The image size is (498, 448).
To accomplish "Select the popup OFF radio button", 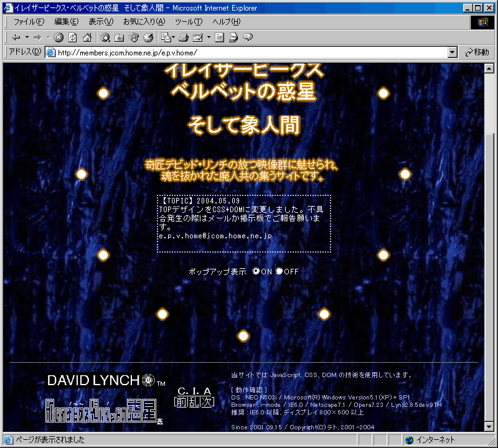I will 279,271.
